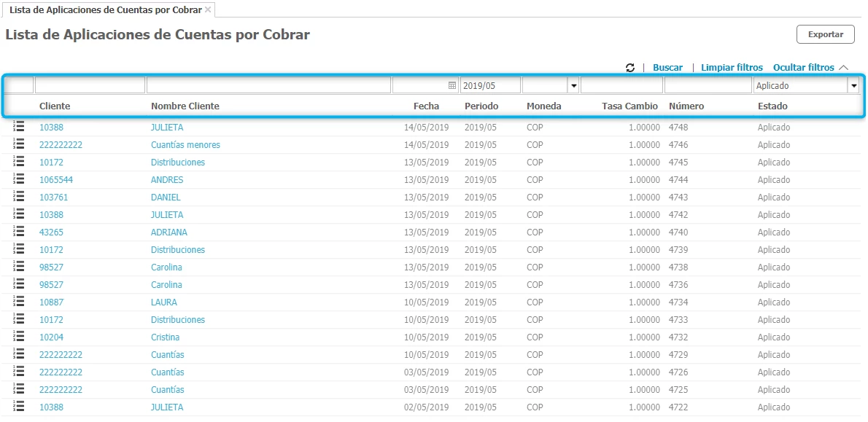This screenshot has width=868, height=422.
Task: Sort by the Fecha column header
Action: click(426, 106)
